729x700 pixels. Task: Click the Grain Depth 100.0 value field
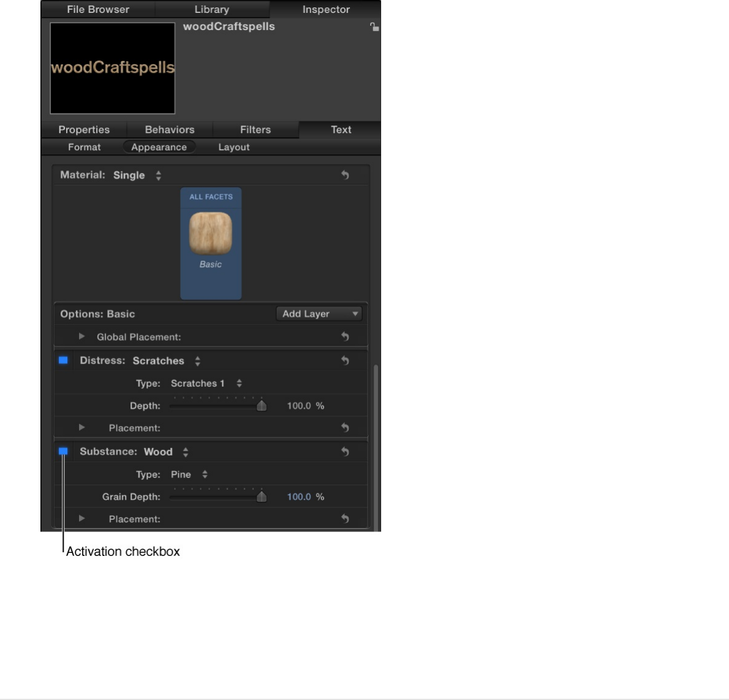click(298, 497)
